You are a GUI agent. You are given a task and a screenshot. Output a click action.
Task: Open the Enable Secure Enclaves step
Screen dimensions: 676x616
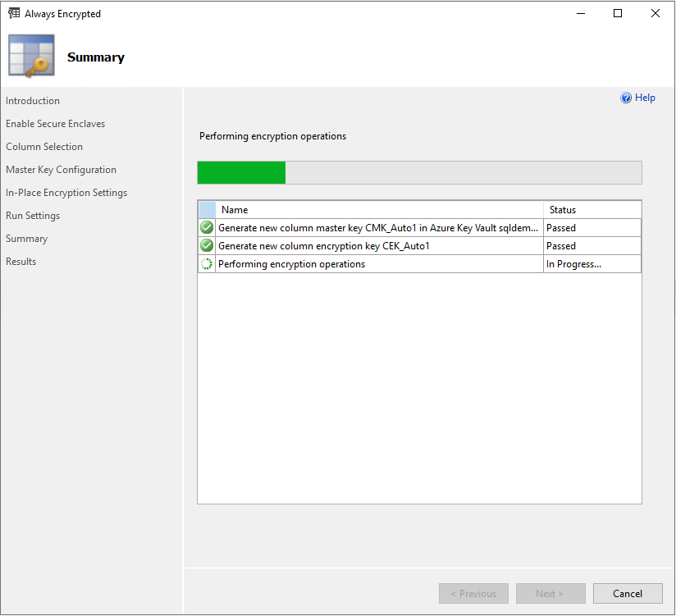pyautogui.click(x=55, y=124)
